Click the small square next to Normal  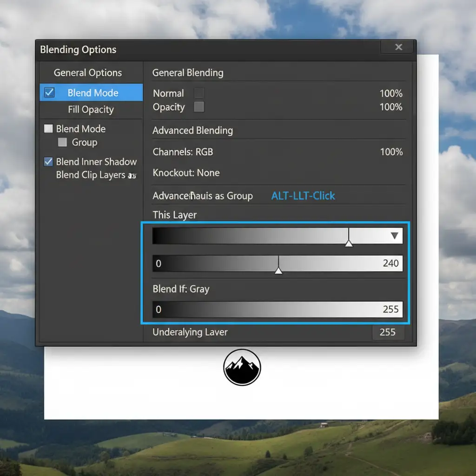(199, 93)
